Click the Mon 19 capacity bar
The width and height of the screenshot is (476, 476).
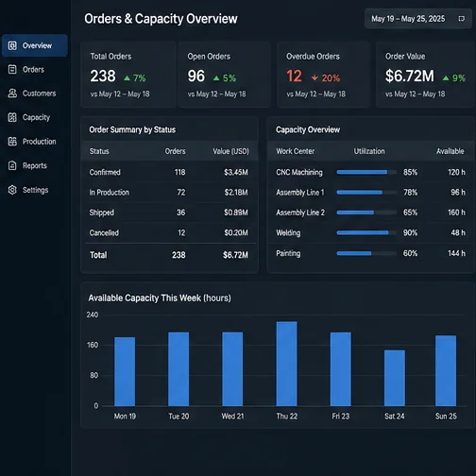click(x=125, y=371)
